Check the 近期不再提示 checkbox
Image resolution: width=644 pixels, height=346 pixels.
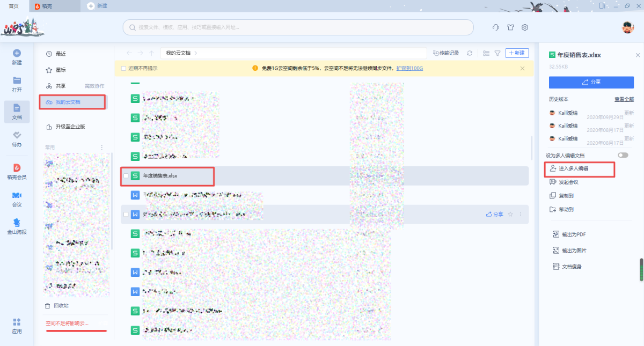coord(123,69)
